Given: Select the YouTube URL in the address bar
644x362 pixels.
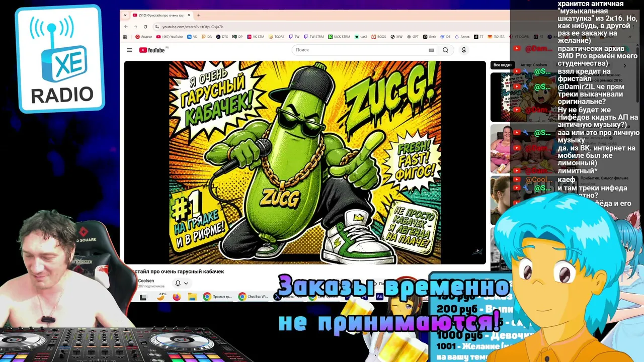Looking at the screenshot, I should pos(193,27).
